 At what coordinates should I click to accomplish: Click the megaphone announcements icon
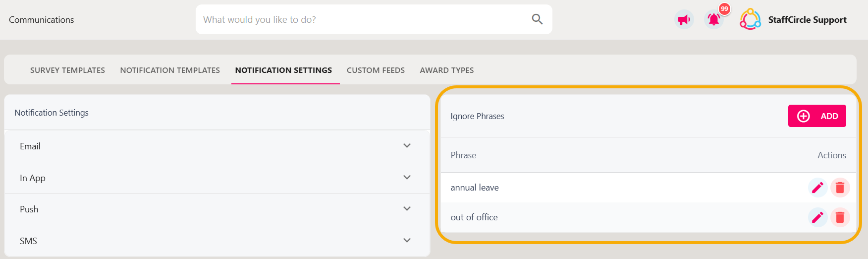coord(684,20)
